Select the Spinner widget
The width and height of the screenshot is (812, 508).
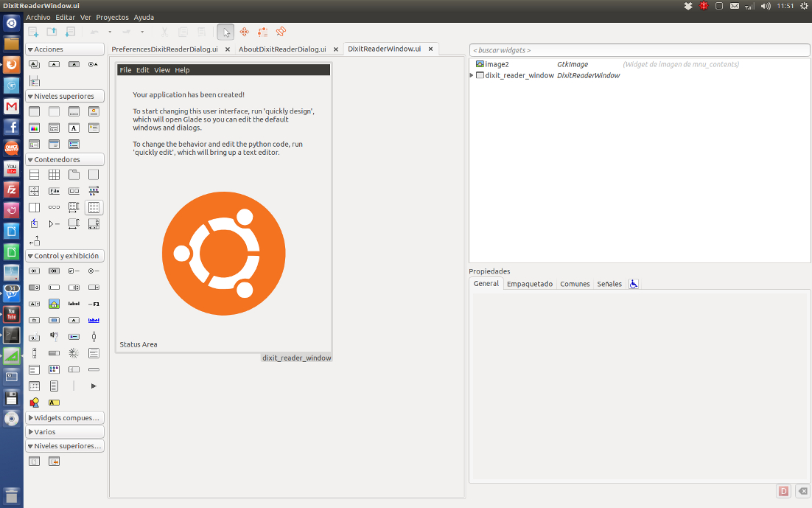coord(74,353)
